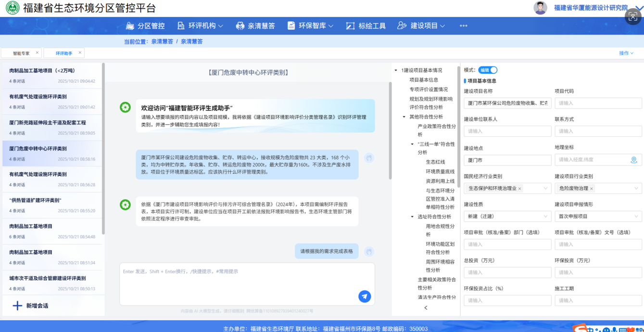
Task: Click the 总投资 input field
Action: point(507,272)
